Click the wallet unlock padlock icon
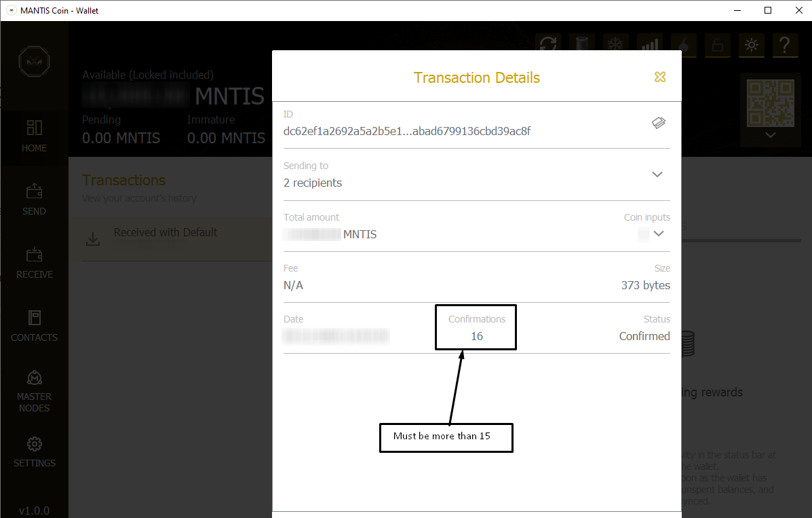812x518 pixels. 717,45
